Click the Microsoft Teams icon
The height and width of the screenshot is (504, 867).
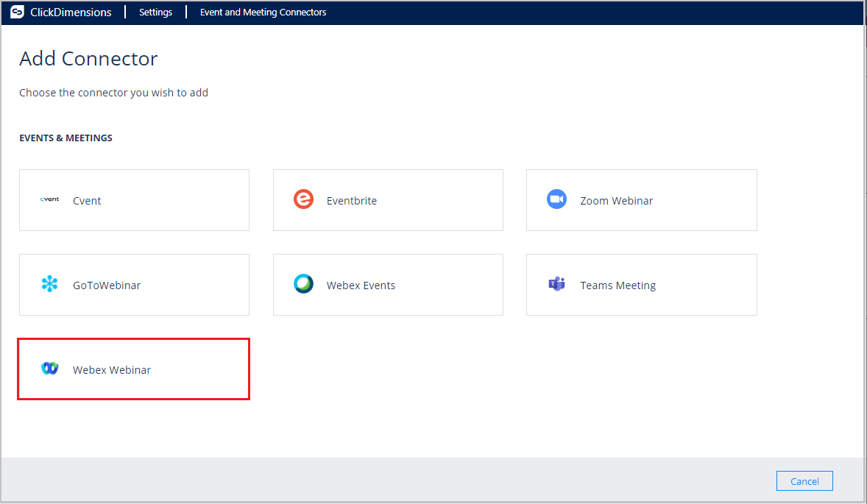[557, 284]
